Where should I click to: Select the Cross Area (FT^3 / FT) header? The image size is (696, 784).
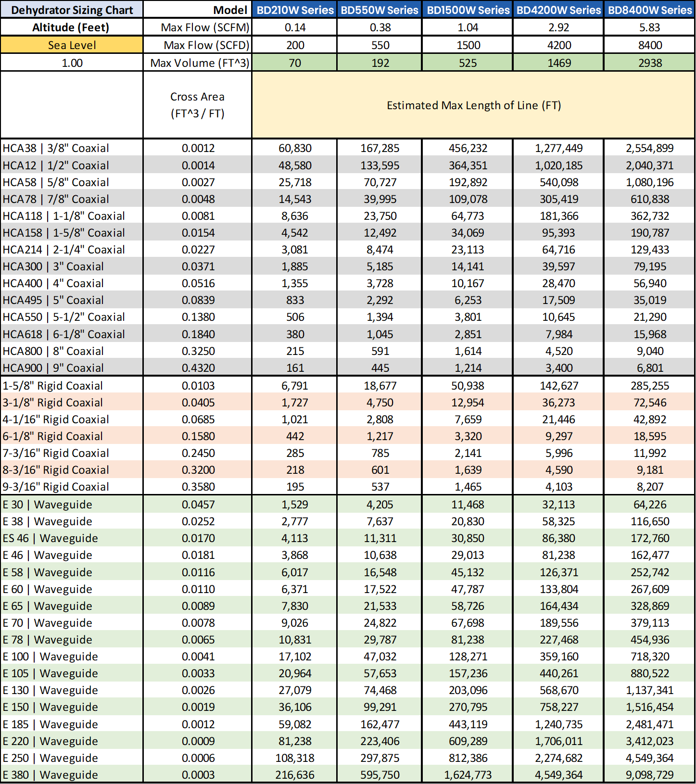click(x=197, y=105)
